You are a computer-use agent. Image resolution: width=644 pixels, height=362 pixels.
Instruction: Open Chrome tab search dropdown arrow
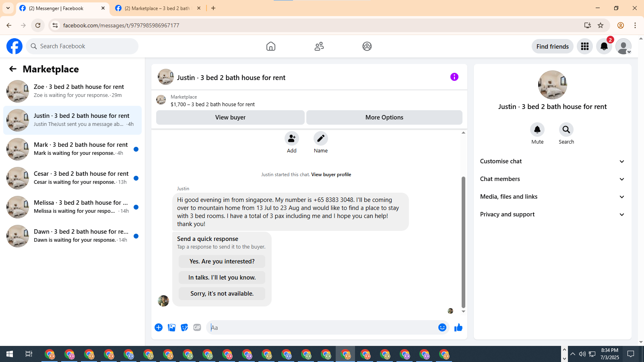pyautogui.click(x=8, y=8)
